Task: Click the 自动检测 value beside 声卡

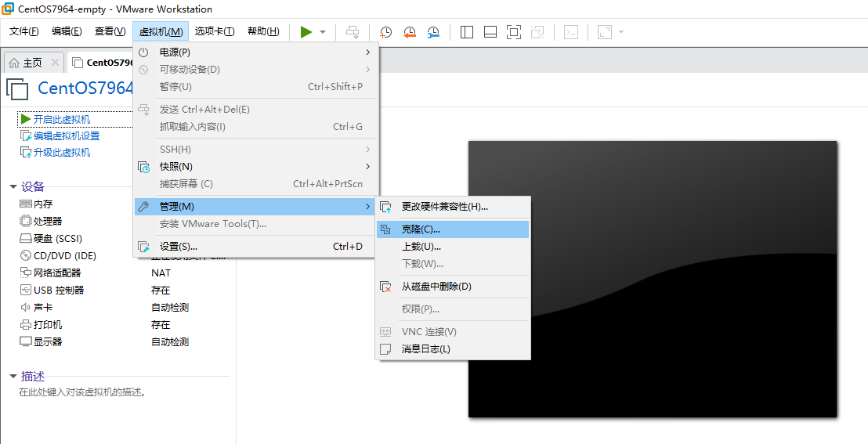Action: [x=170, y=307]
